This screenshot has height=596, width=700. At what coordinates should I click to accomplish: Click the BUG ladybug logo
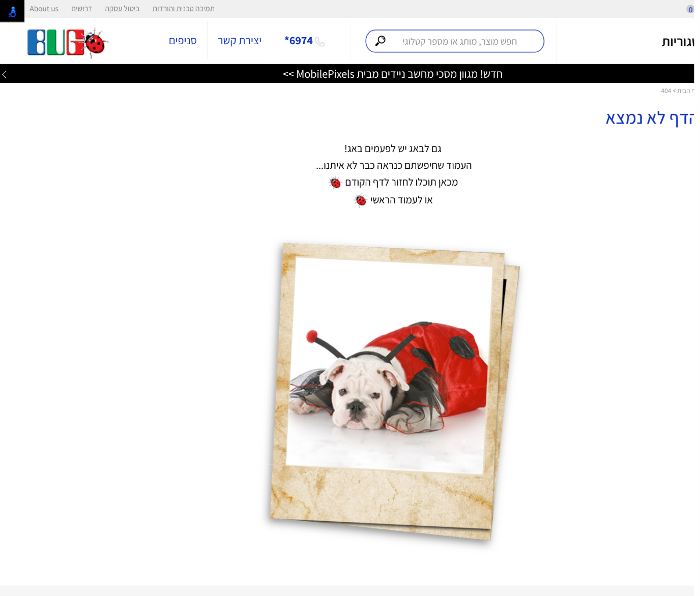[x=67, y=42]
